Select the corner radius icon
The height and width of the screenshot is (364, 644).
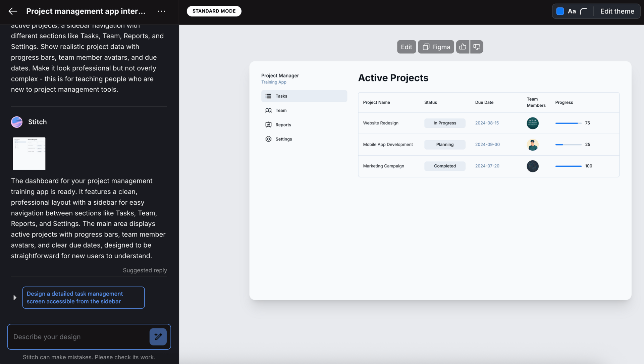click(584, 11)
